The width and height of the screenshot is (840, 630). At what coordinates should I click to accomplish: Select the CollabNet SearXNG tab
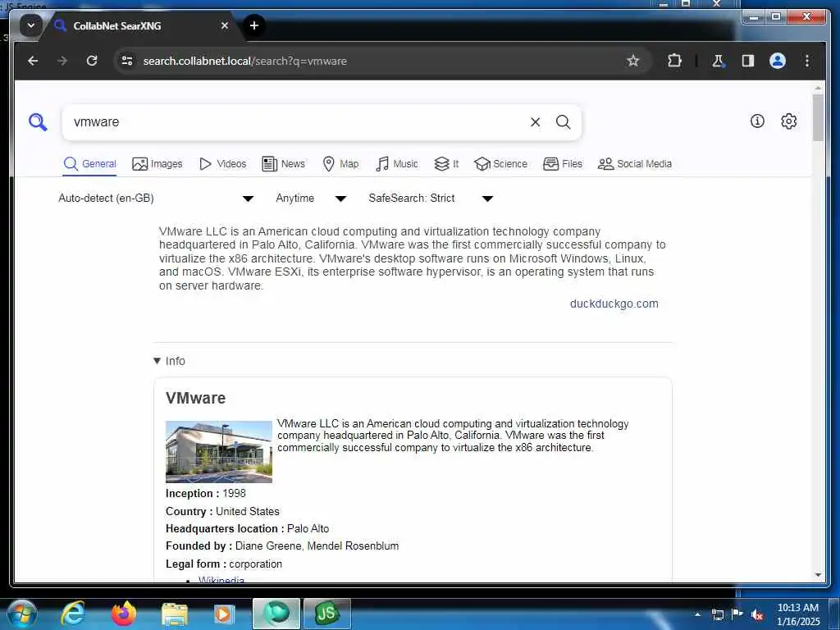coord(142,26)
